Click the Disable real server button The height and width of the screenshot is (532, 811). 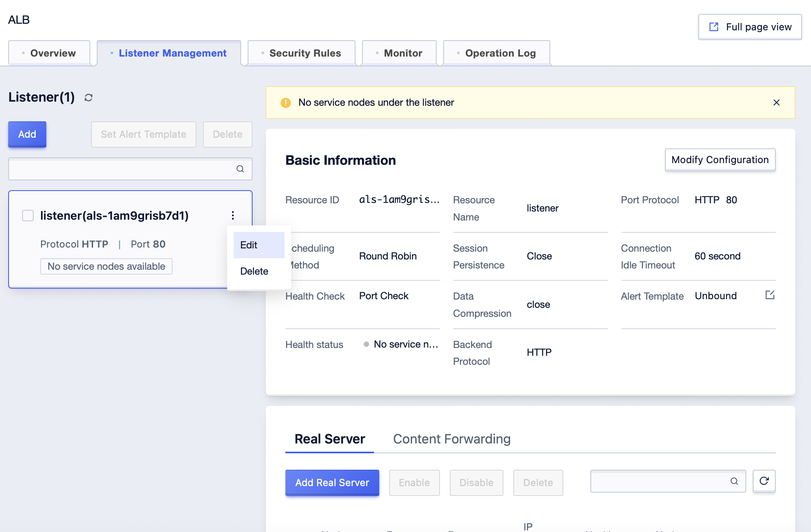[x=476, y=483]
